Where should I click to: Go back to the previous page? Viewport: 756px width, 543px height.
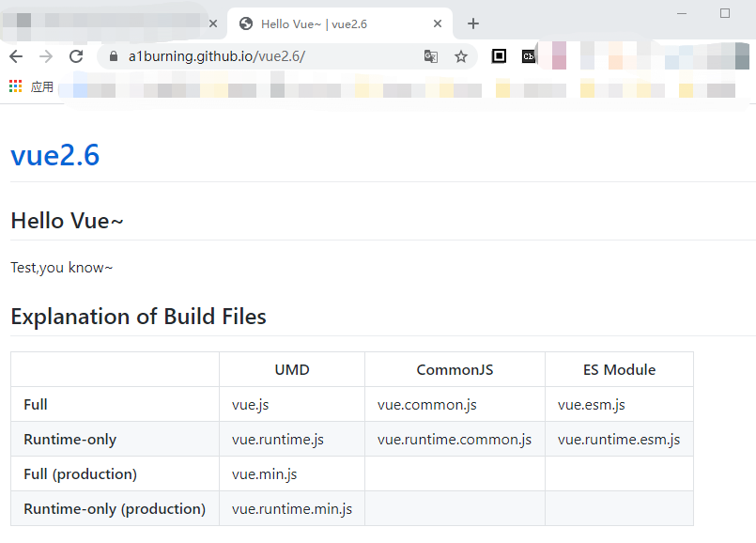(16, 56)
